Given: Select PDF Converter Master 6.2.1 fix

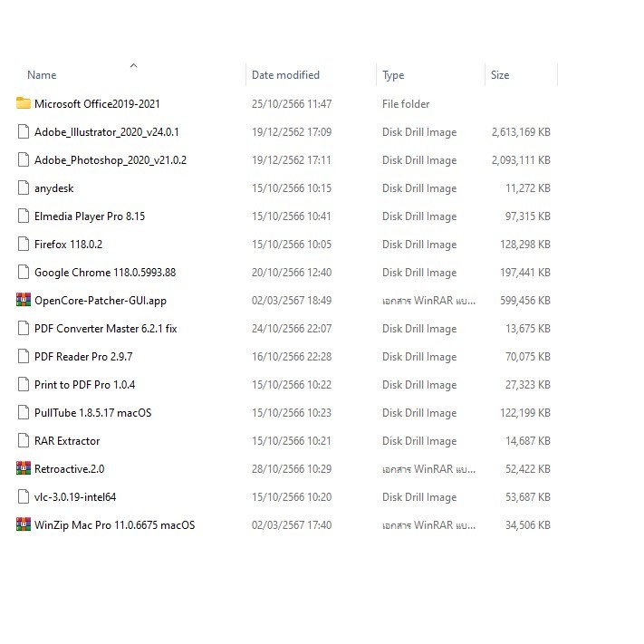Looking at the screenshot, I should 105,329.
